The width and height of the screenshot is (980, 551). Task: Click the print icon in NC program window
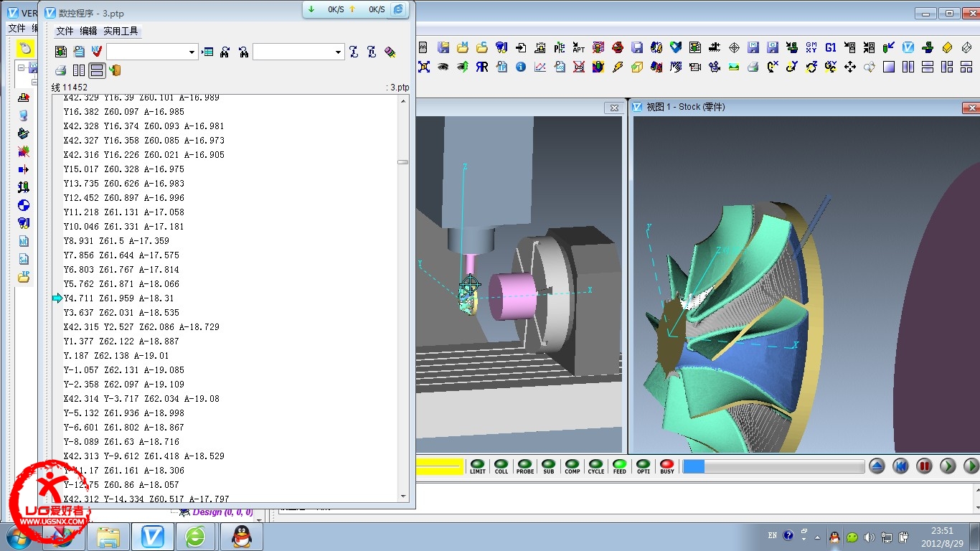pos(61,70)
